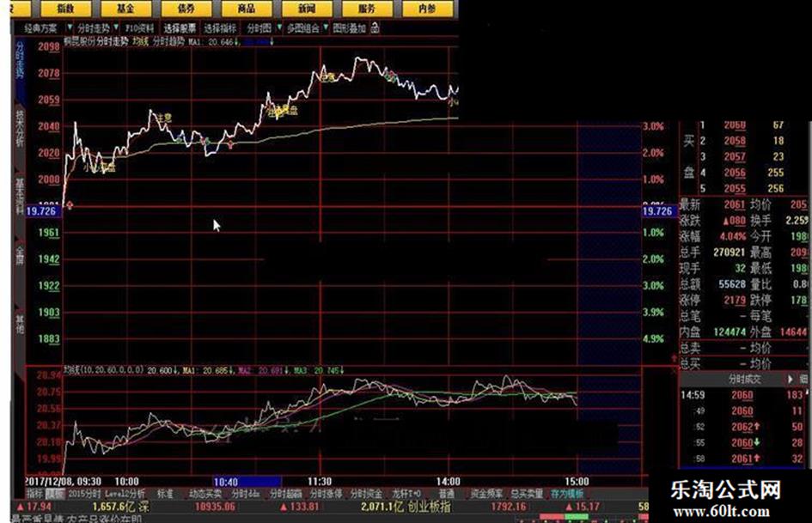
Task: Click the 存为模板 button
Action: tap(567, 494)
